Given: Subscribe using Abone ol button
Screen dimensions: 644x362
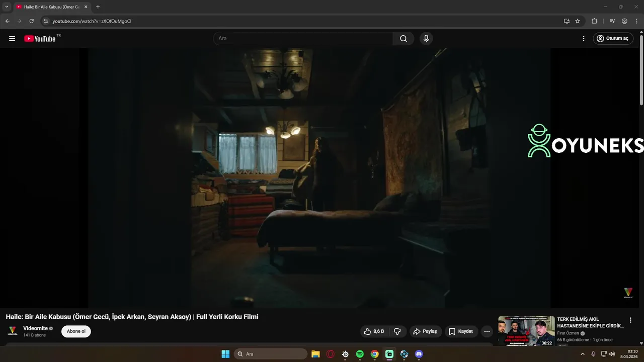Looking at the screenshot, I should point(76,331).
